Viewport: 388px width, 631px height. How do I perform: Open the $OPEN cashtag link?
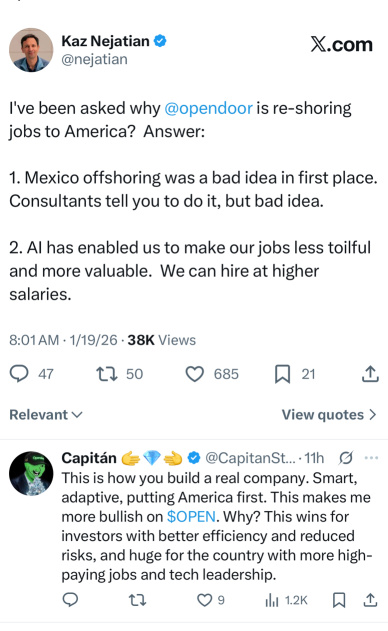click(191, 516)
